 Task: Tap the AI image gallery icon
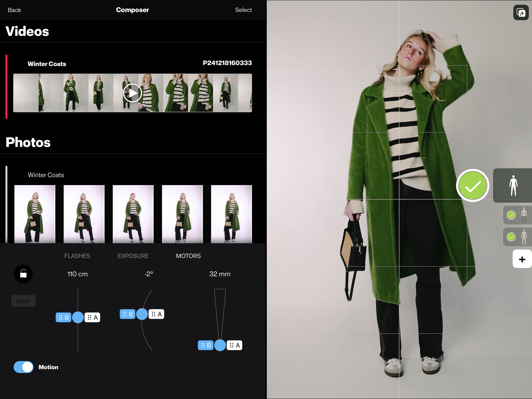[521, 12]
